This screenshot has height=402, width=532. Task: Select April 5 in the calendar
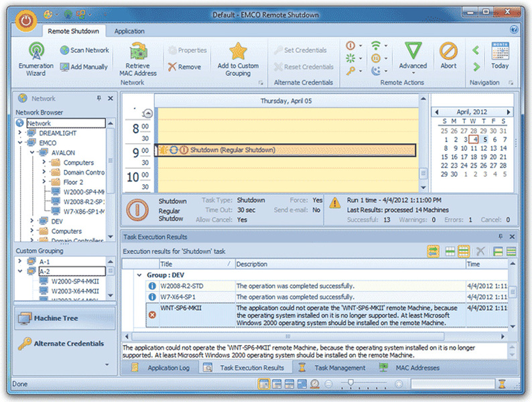[485, 139]
